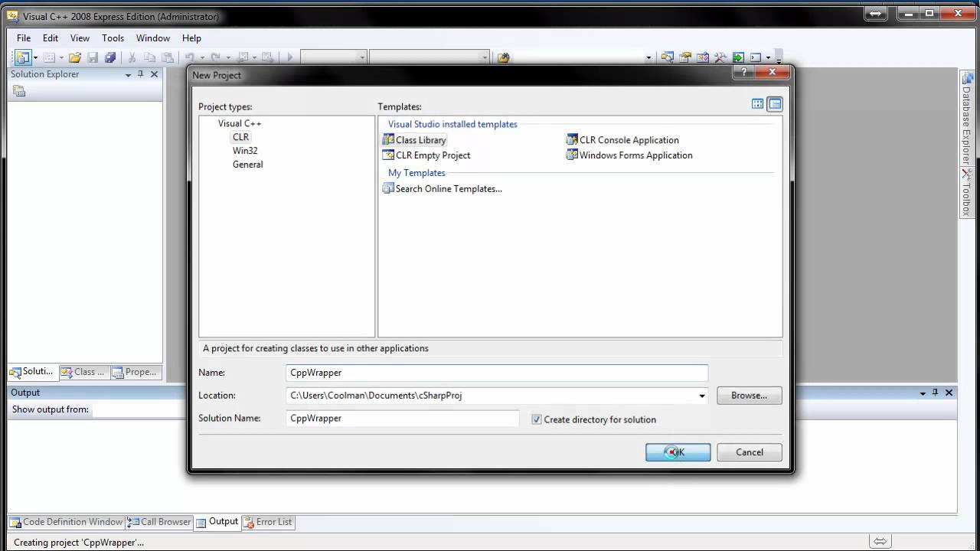Open the Class View toolbar icon
The height and width of the screenshot is (551, 980).
coord(703,57)
